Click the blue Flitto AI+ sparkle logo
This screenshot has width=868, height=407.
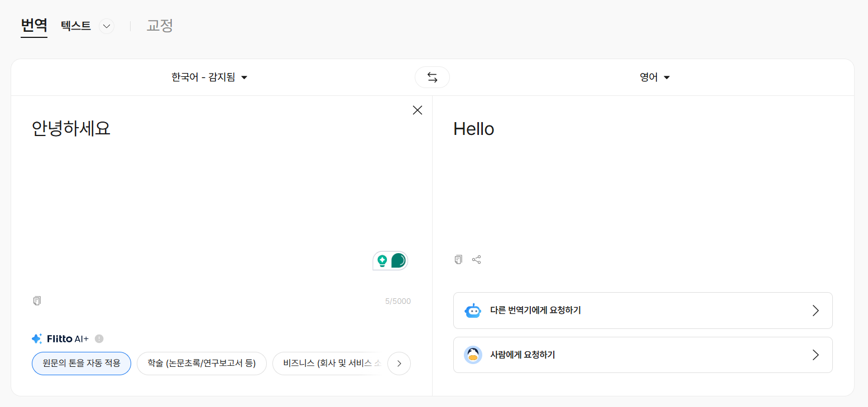pyautogui.click(x=37, y=338)
